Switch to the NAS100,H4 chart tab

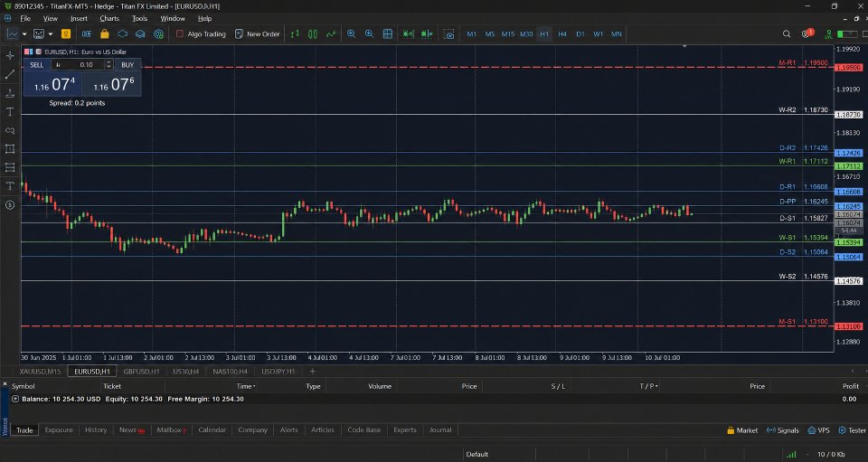(x=231, y=372)
